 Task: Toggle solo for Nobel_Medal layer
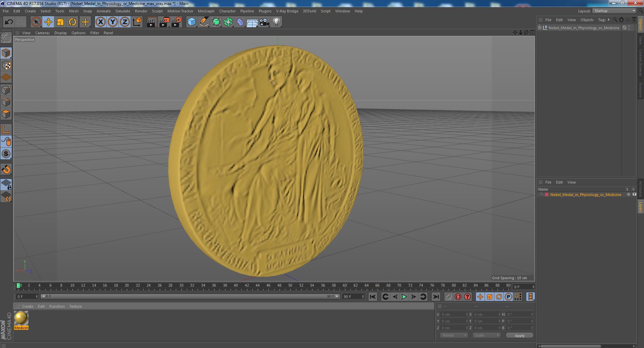[628, 195]
